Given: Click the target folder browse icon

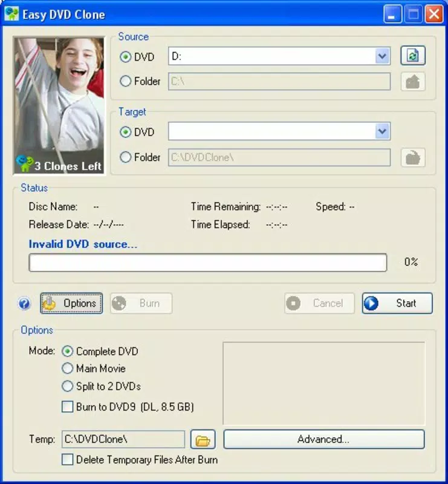Looking at the screenshot, I should (413, 157).
